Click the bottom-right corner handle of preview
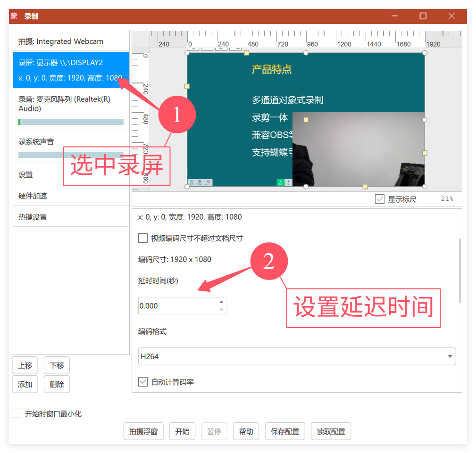This screenshot has width=476, height=453. (425, 186)
